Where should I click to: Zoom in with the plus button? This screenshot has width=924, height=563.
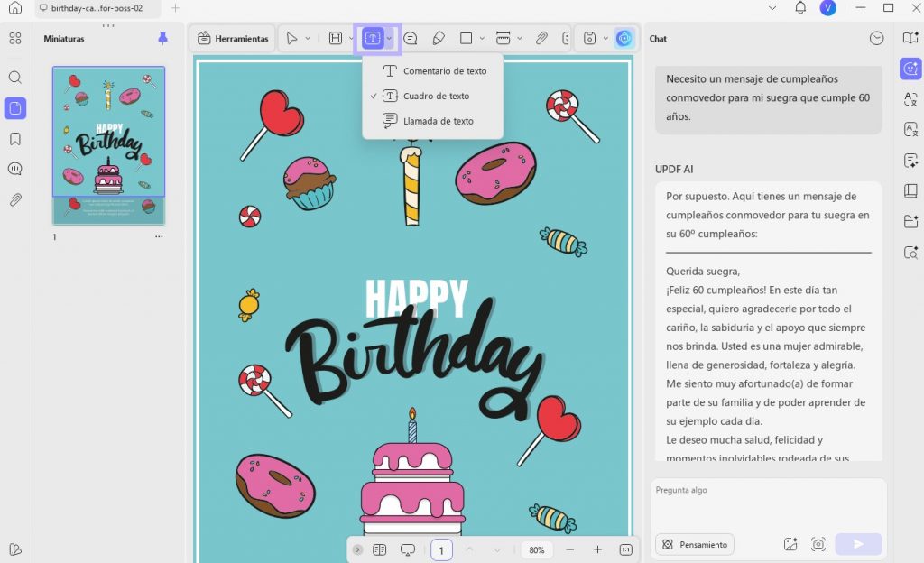pyautogui.click(x=597, y=549)
